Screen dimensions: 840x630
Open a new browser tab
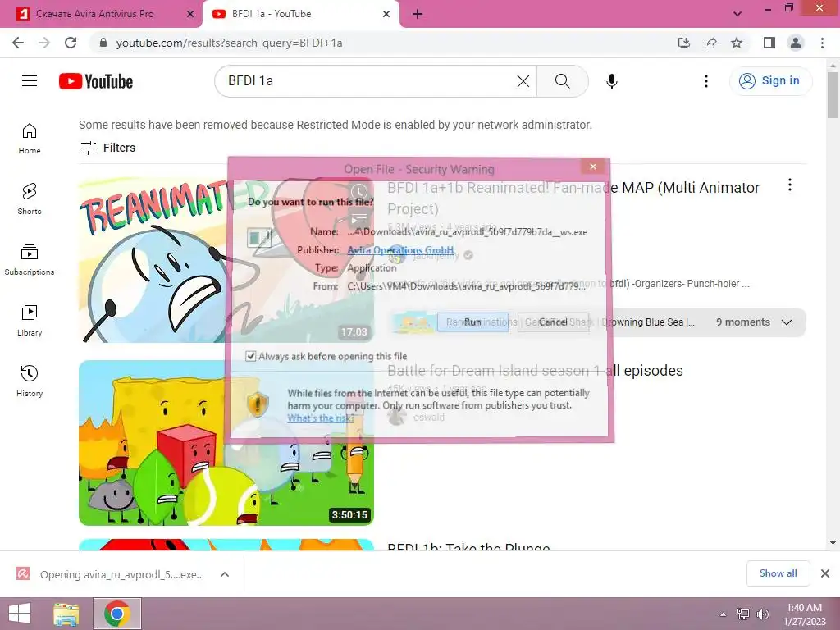click(418, 14)
